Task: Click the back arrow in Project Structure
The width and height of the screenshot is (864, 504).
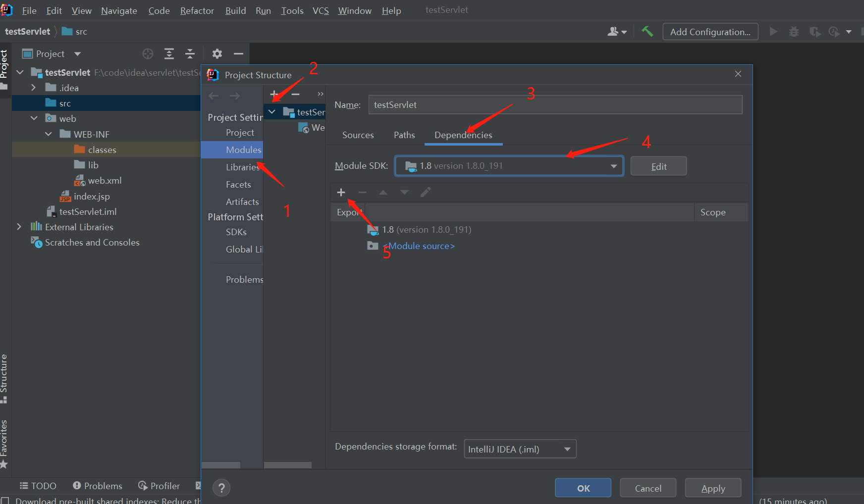Action: click(214, 96)
